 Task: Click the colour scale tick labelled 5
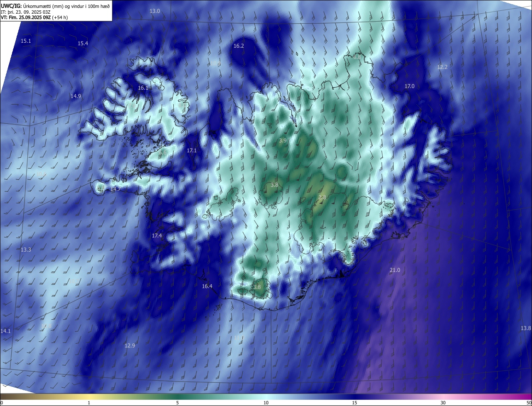click(177, 403)
